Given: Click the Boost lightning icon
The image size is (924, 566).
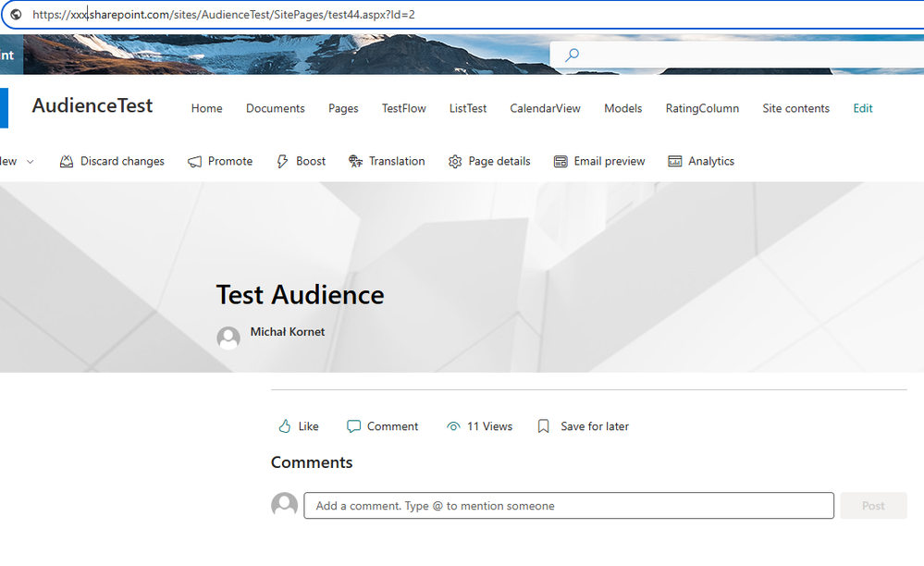Looking at the screenshot, I should point(282,161).
